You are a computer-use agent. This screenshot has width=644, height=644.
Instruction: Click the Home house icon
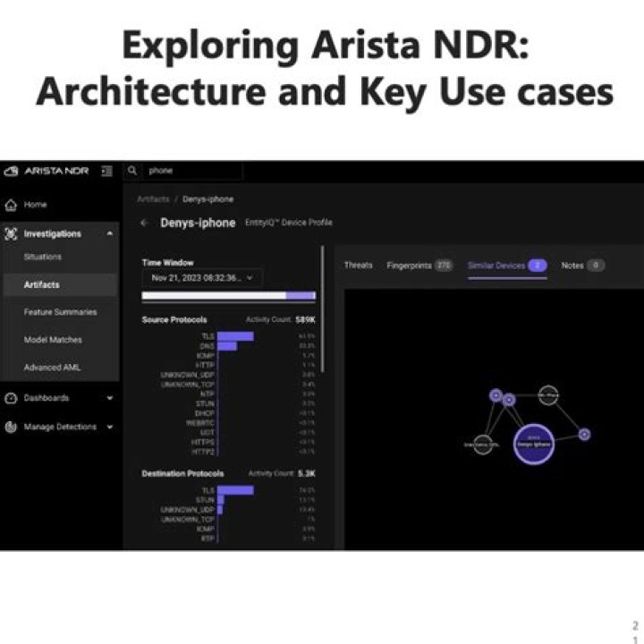point(11,205)
